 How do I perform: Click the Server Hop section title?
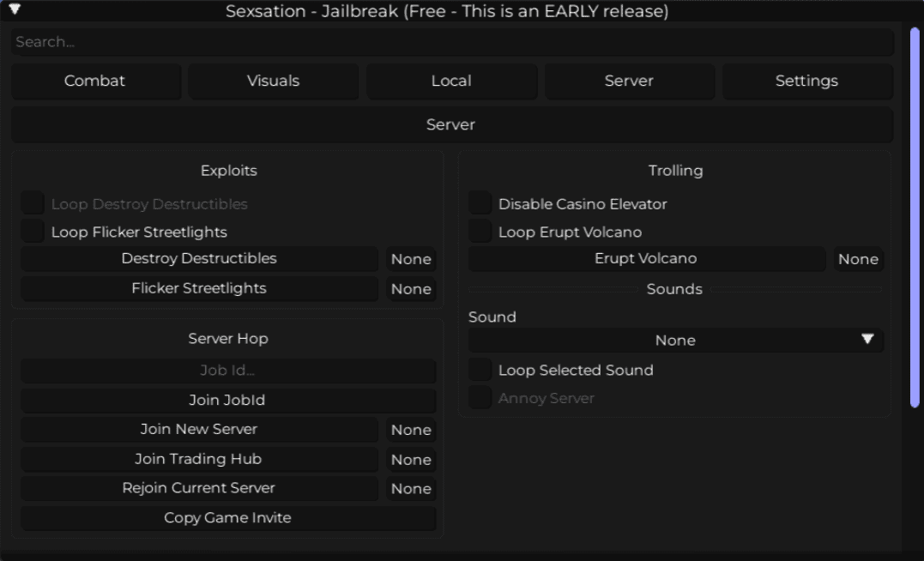coord(228,338)
